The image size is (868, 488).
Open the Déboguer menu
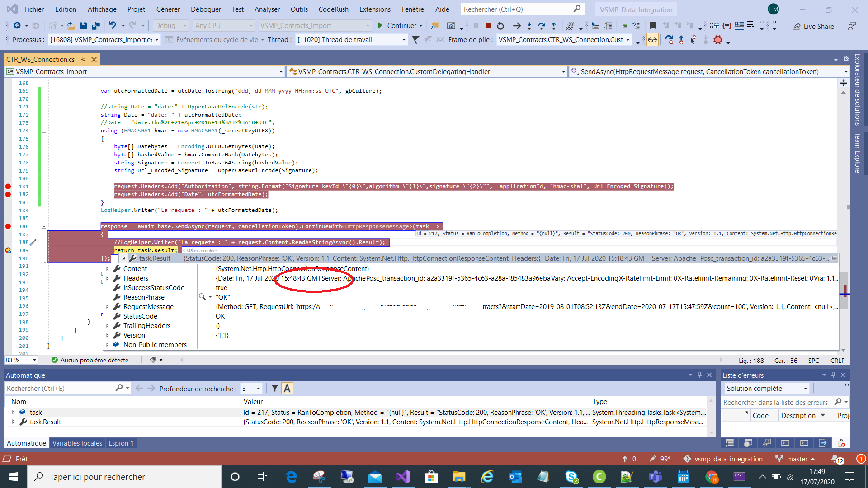[x=206, y=9]
